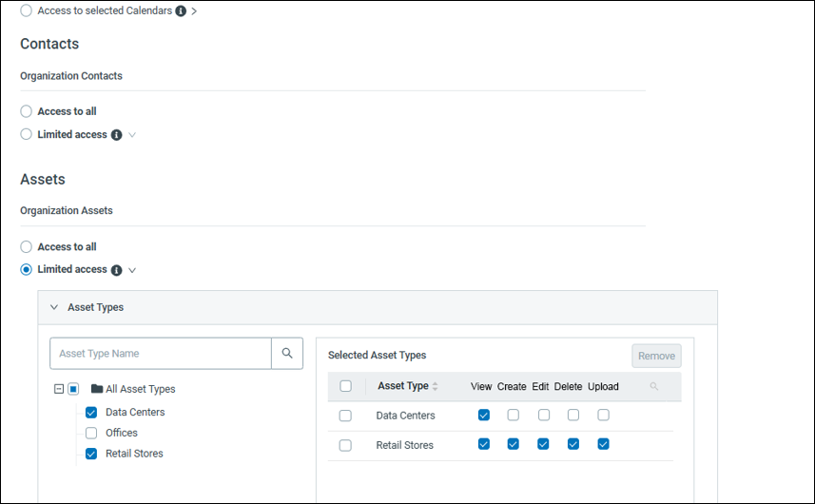This screenshot has width=815, height=504.
Task: Uncheck Retail Stores in the asset types tree
Action: [91, 454]
